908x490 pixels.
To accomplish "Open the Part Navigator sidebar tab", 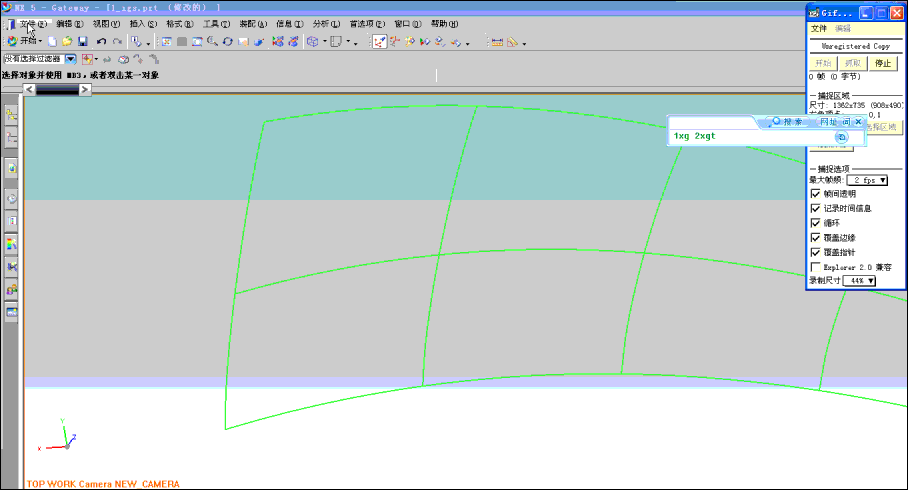I will [x=11, y=138].
